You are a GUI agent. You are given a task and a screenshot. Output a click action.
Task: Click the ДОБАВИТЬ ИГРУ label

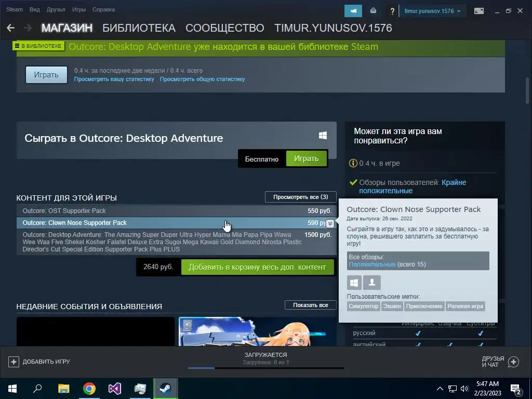point(46,362)
